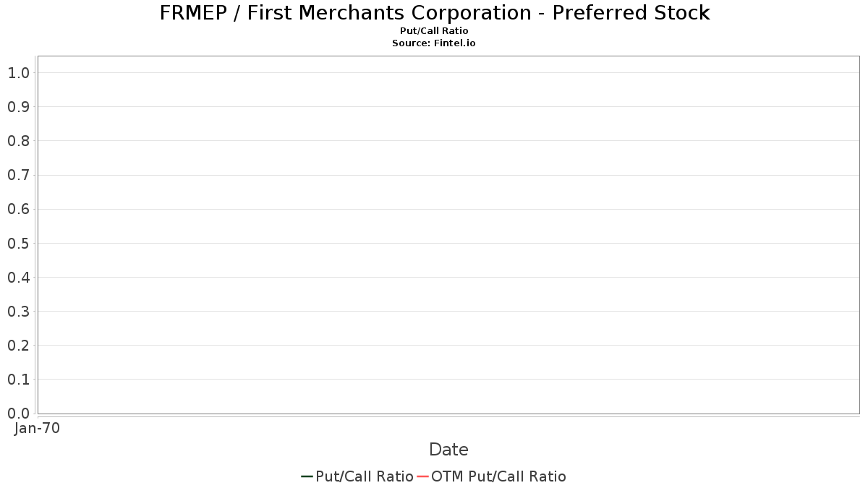Image resolution: width=868 pixels, height=488 pixels.
Task: Click the 0.7 y-axis label
Action: pos(18,175)
